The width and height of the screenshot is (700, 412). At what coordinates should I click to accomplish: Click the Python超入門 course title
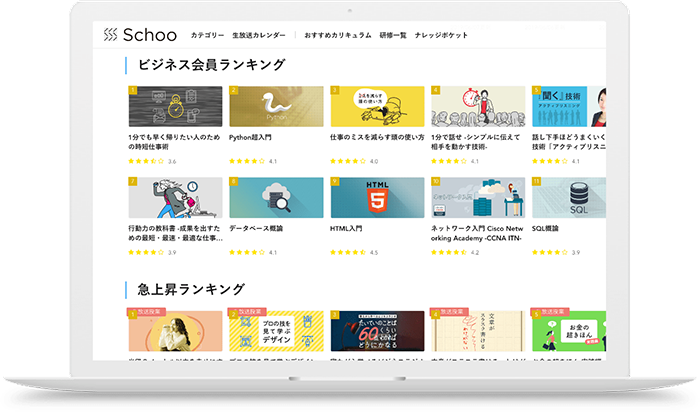click(x=251, y=136)
